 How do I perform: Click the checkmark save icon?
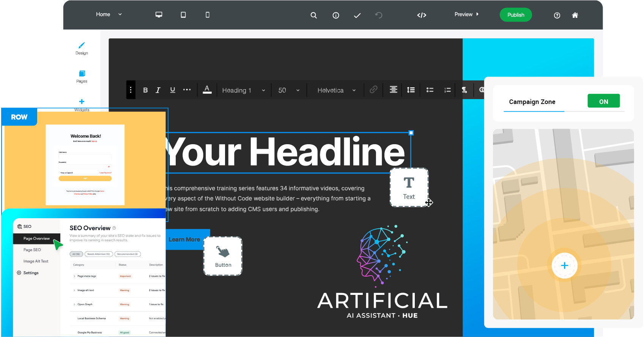(357, 15)
